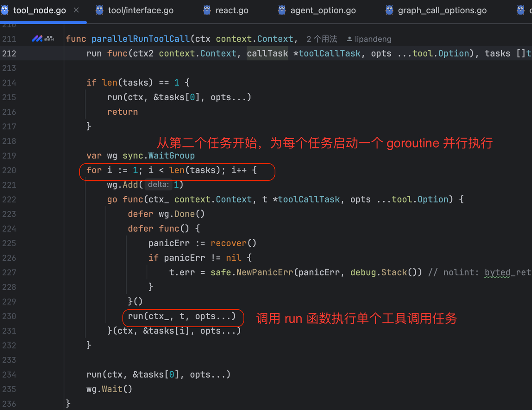Click 'wg.Wait()' on line 235
Viewport: 532px width, 410px height.
[x=109, y=389]
